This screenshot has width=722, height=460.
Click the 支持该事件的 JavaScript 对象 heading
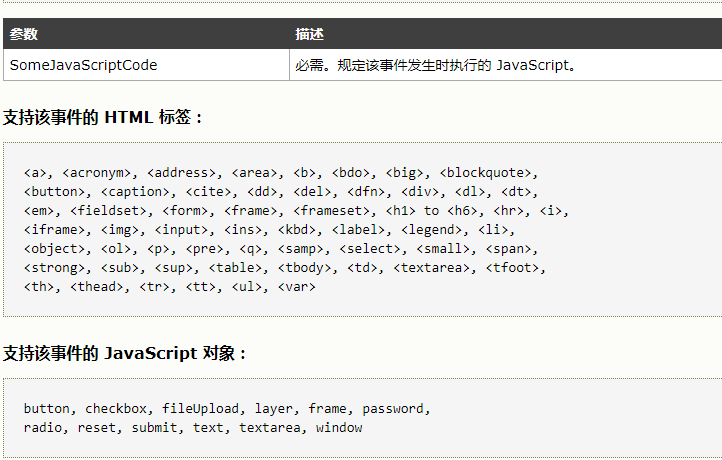pyautogui.click(x=124, y=353)
